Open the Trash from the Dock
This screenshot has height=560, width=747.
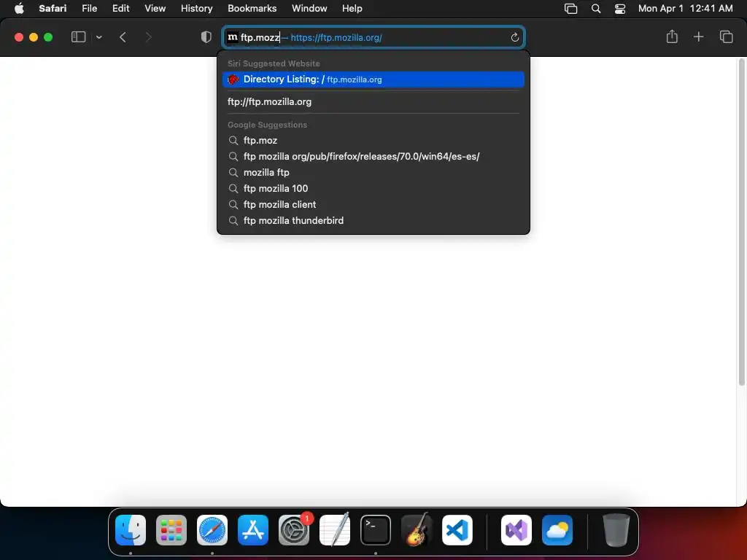616,530
